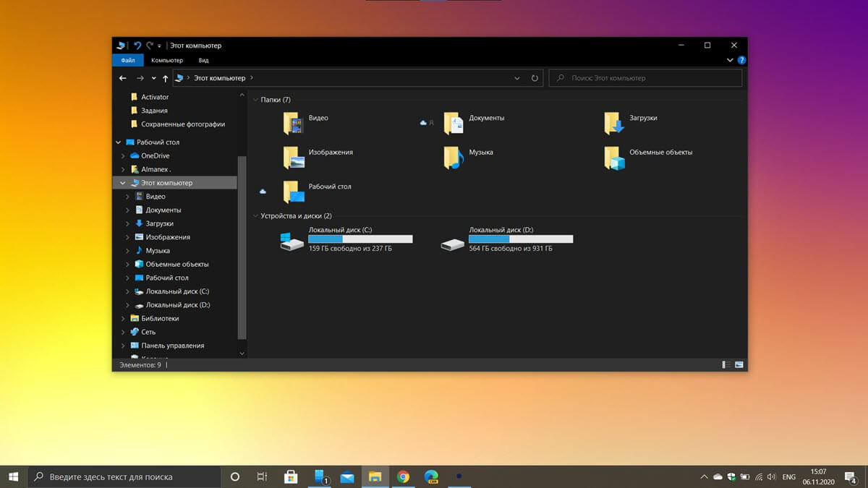Collapse the Устройства и диски (2) group
Screen dimensions: 868x488
pos(255,216)
